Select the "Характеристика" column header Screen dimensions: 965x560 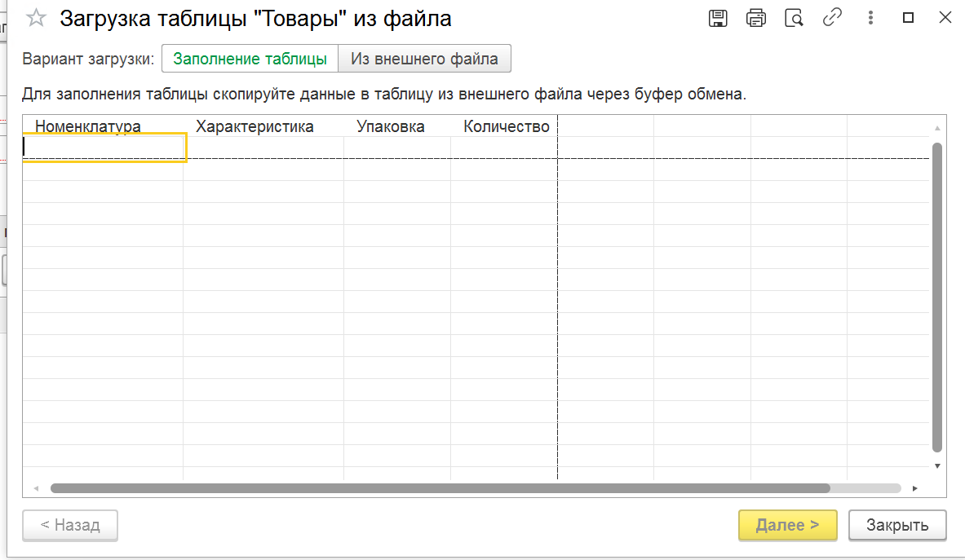coord(255,126)
